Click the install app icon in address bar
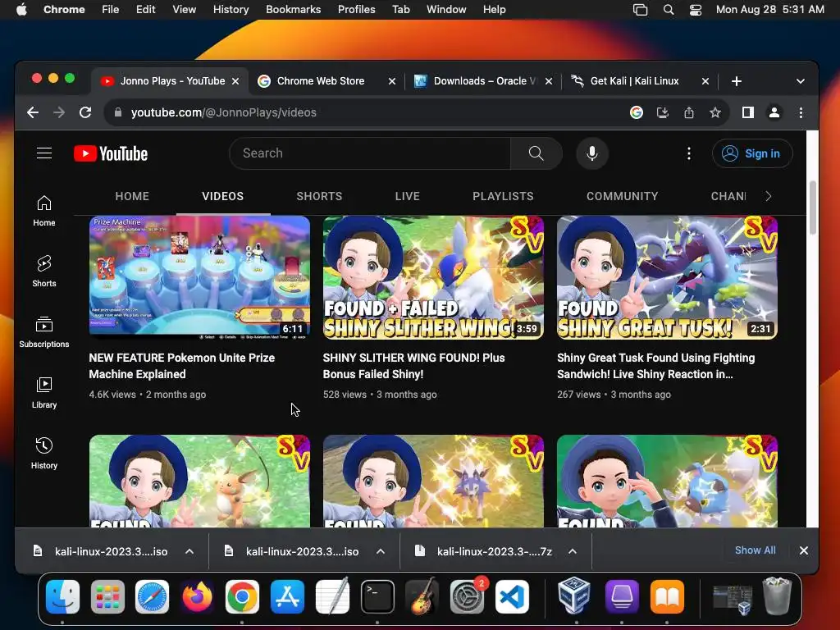The height and width of the screenshot is (630, 840). [x=663, y=112]
